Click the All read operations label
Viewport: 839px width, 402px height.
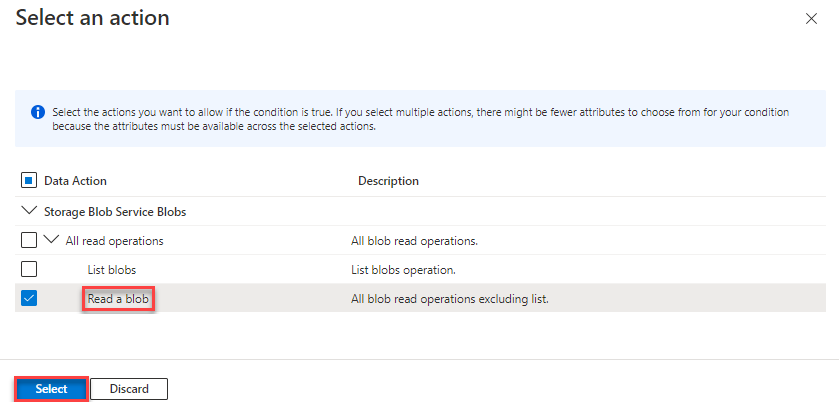(x=113, y=241)
